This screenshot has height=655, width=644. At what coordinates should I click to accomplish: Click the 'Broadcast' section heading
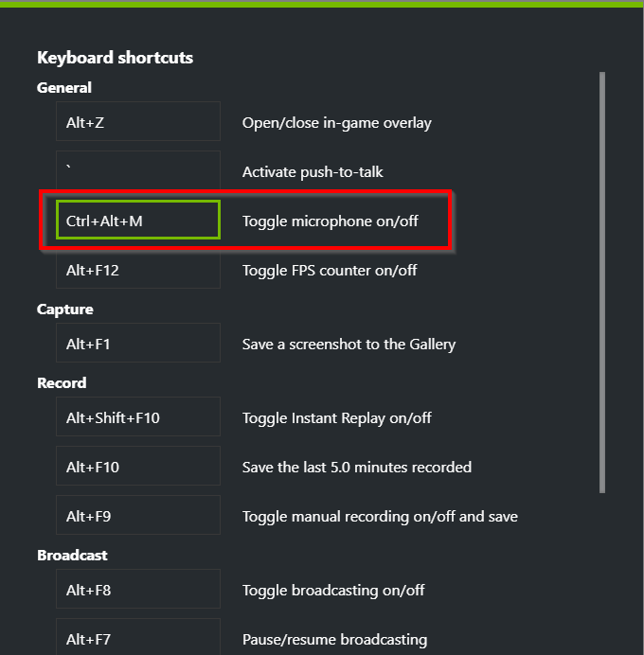pos(72,555)
